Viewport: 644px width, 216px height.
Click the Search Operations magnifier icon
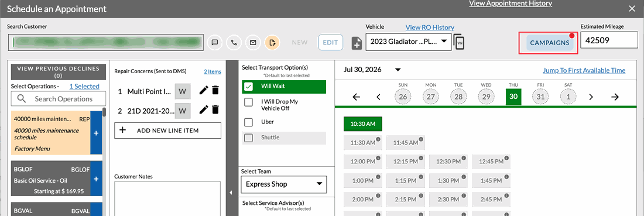pos(22,98)
